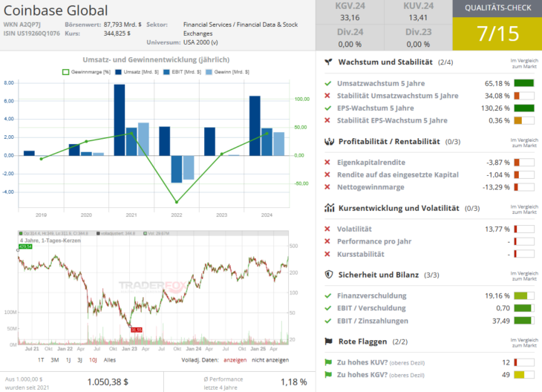
Task: Click the Div.23 value 0,00 %
Action: pos(418,45)
